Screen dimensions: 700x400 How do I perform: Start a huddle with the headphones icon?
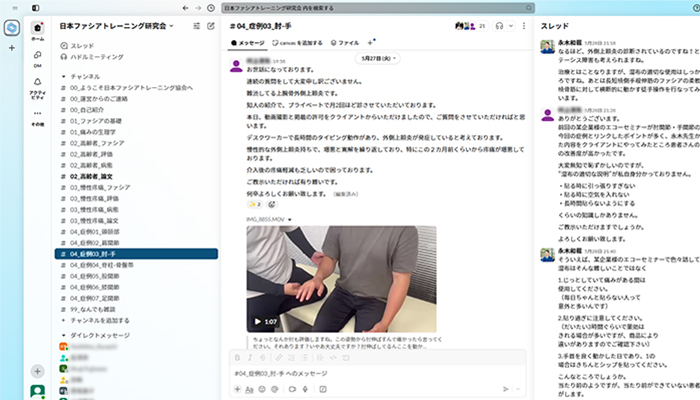(499, 26)
